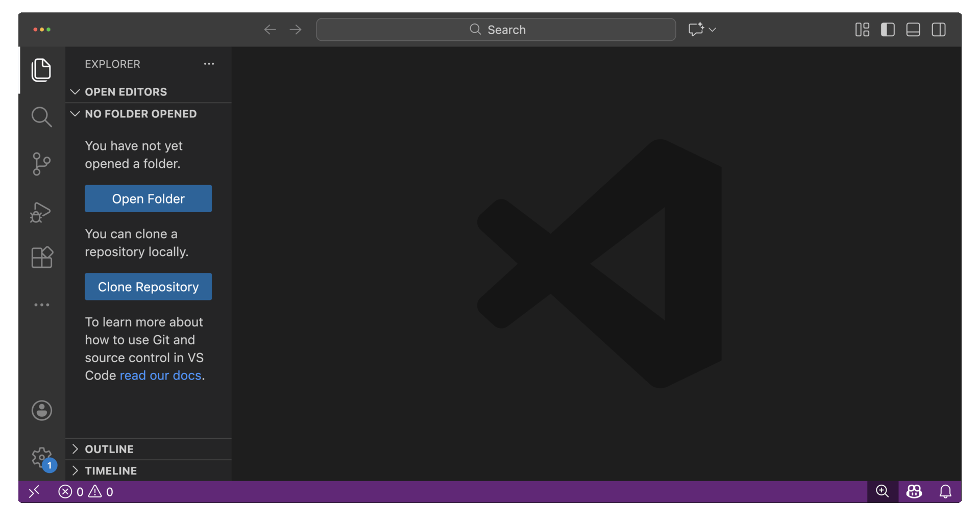Open Run and Debug view
This screenshot has height=527, width=980.
tap(41, 212)
